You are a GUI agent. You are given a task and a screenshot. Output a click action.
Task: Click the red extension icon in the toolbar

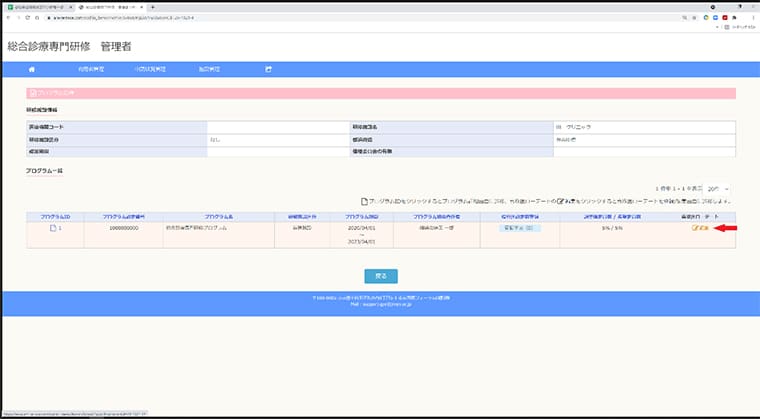point(725,17)
